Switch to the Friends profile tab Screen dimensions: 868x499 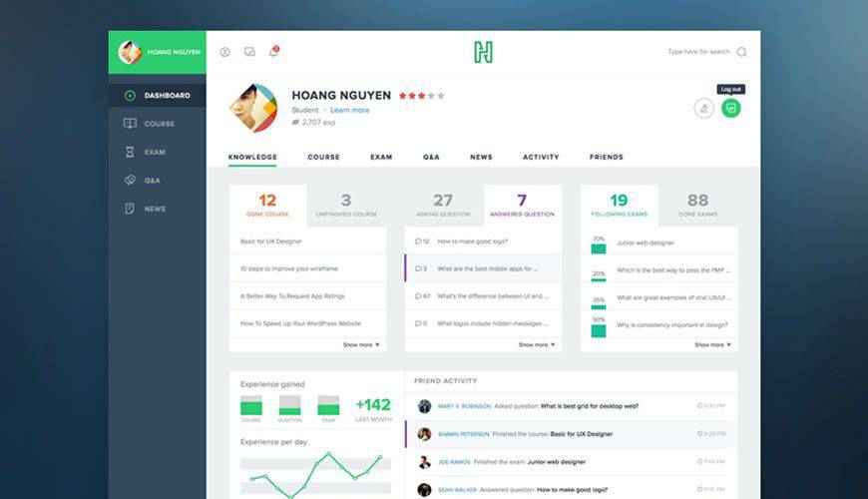606,157
